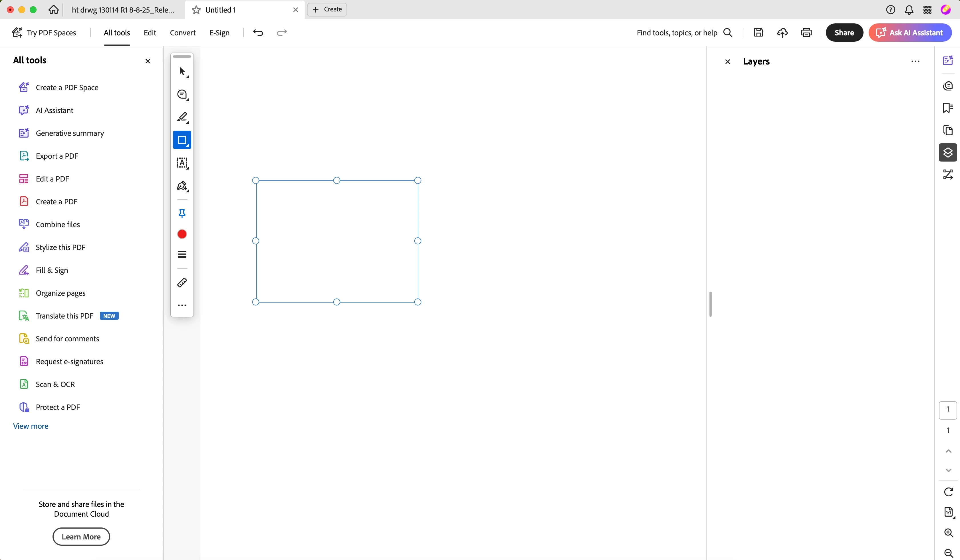The image size is (960, 560).
Task: Open the comment tool in quick toolbar
Action: coord(182,94)
